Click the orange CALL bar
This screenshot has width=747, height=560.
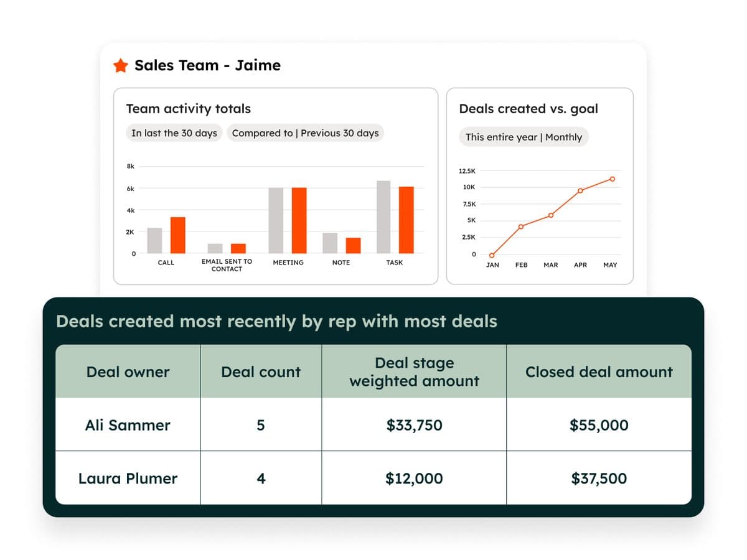tap(178, 235)
